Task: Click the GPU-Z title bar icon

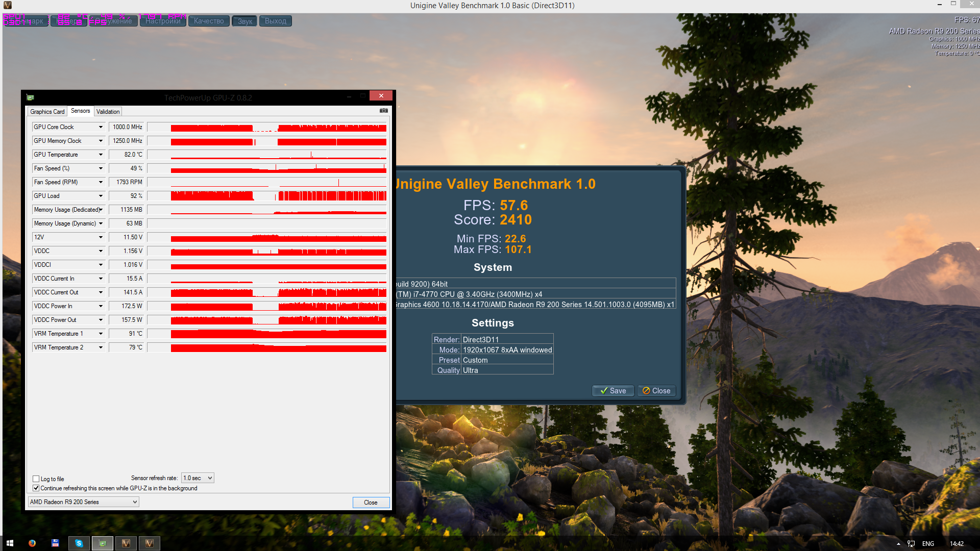Action: tap(31, 97)
